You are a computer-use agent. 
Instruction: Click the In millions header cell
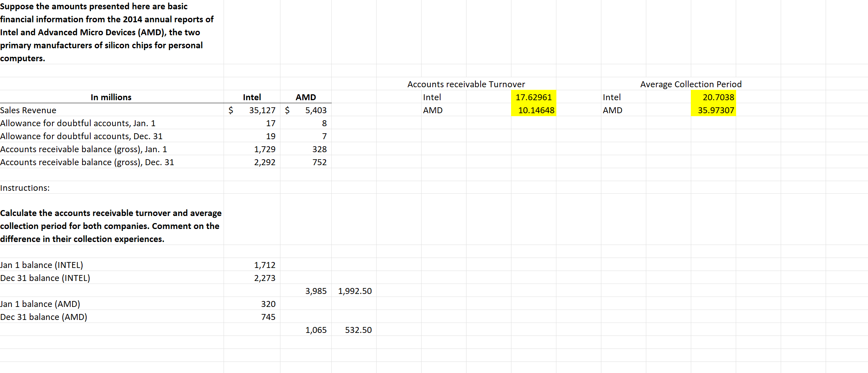pos(111,97)
